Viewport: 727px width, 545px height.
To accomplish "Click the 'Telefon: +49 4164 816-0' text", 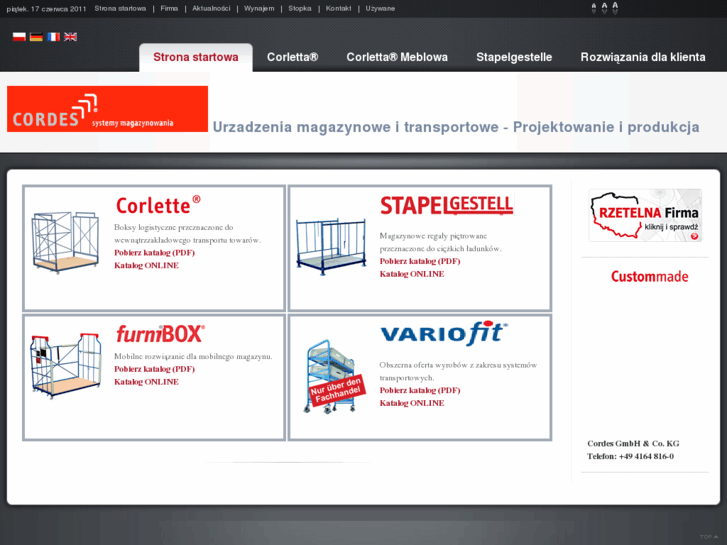I will pyautogui.click(x=631, y=456).
